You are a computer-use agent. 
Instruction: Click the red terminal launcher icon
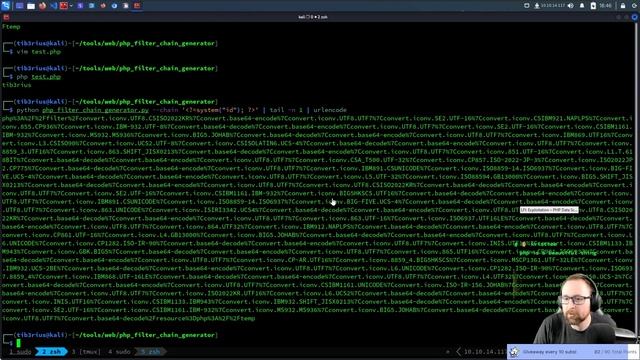coord(64,6)
